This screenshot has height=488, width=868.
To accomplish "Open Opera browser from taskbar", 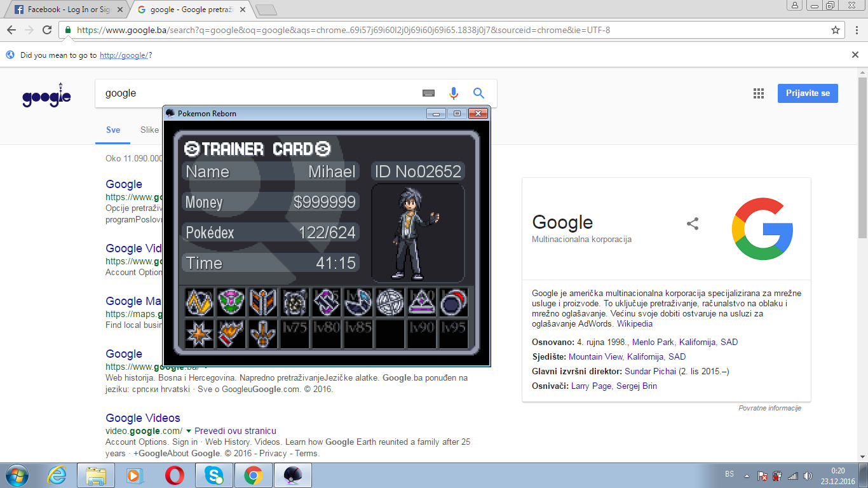I will 175,475.
